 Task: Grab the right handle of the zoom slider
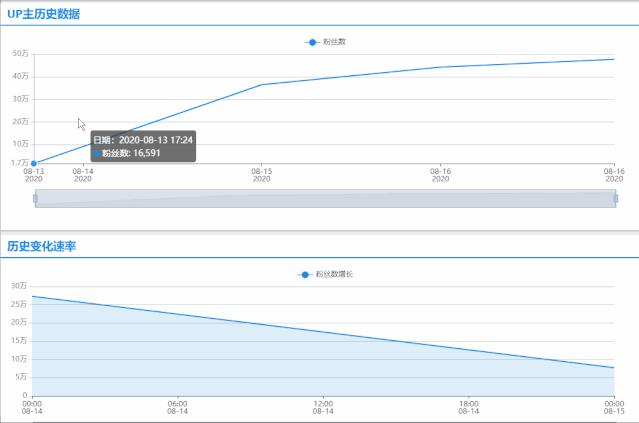616,198
